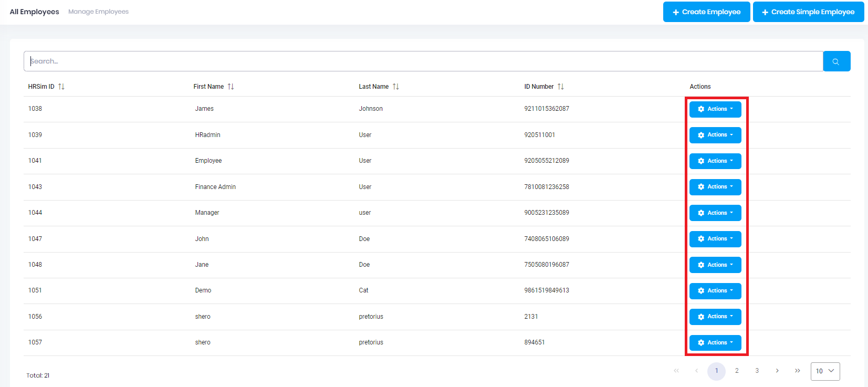Open Actions dropdown for HRadmin User
Screen dimensions: 868x387
coord(715,135)
